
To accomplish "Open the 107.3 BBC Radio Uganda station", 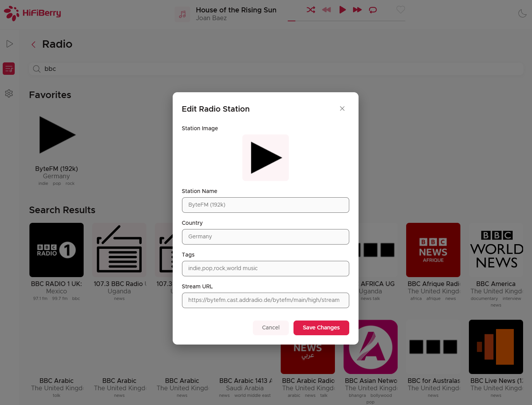I will pos(119,250).
